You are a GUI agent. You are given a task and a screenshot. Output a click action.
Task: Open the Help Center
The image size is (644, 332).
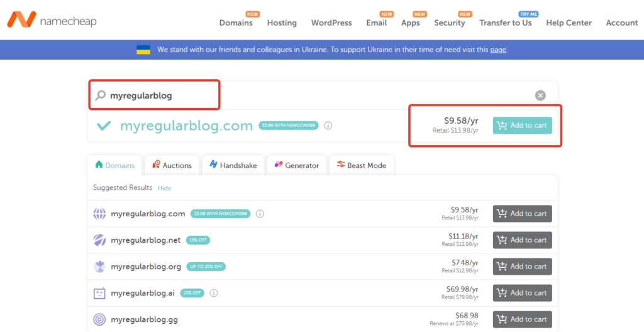pyautogui.click(x=569, y=23)
